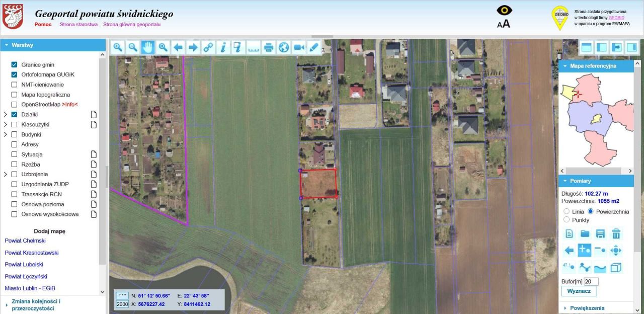644x314 pixels.
Task: Go to the next map view arrow
Action: (193, 47)
